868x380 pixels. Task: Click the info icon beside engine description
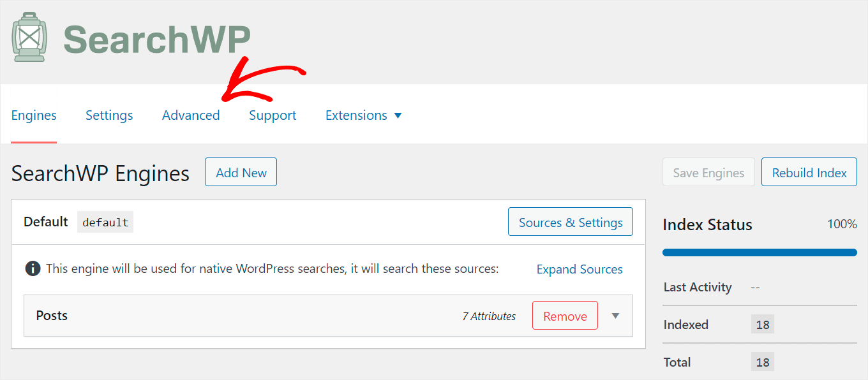pos(33,268)
